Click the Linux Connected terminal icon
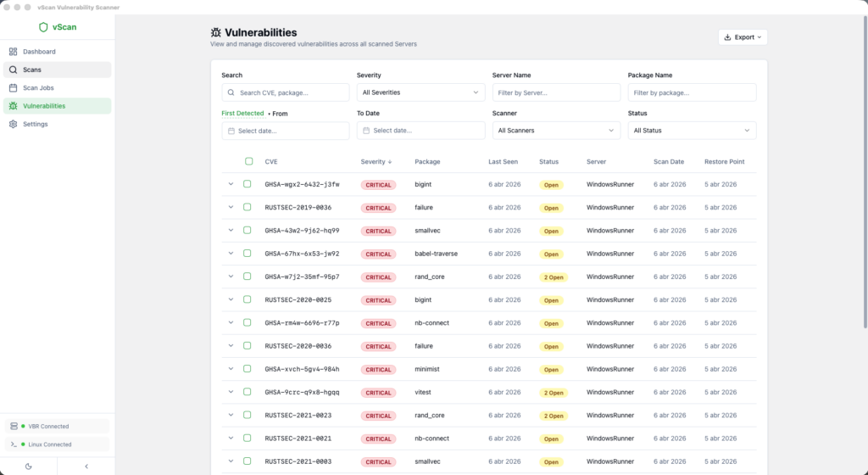The height and width of the screenshot is (475, 868). (x=14, y=444)
